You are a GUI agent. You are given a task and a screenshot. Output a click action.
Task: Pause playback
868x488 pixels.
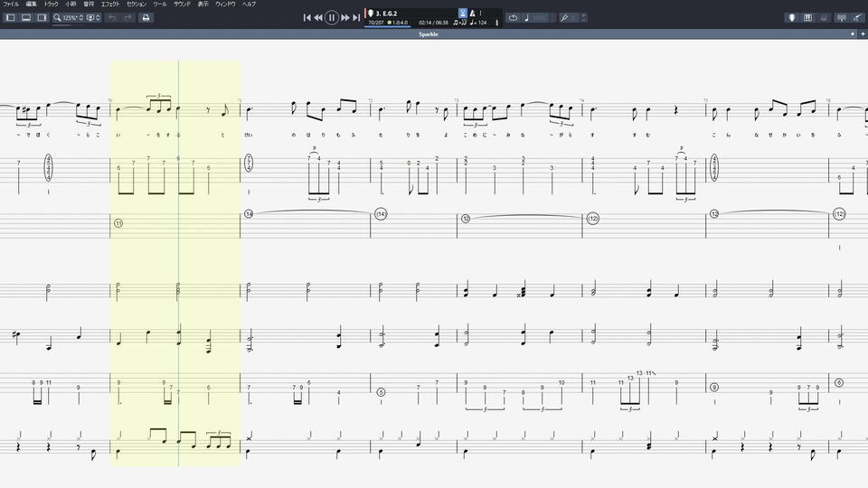(x=331, y=18)
